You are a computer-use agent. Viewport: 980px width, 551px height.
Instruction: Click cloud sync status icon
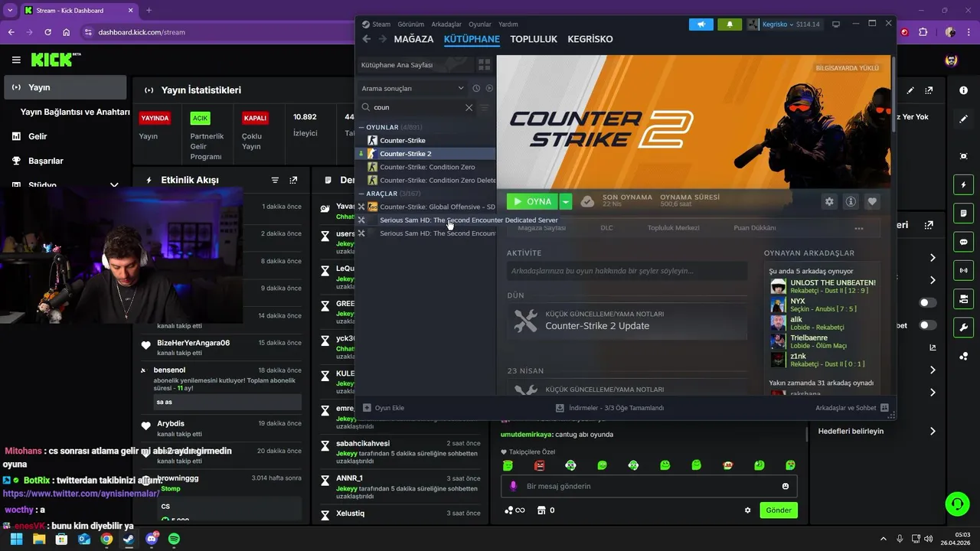[587, 201]
